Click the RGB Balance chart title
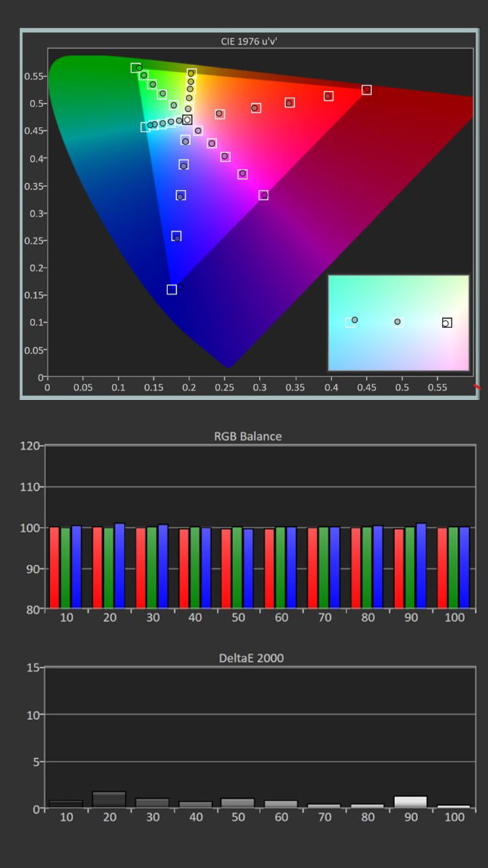The image size is (488, 868). click(247, 436)
